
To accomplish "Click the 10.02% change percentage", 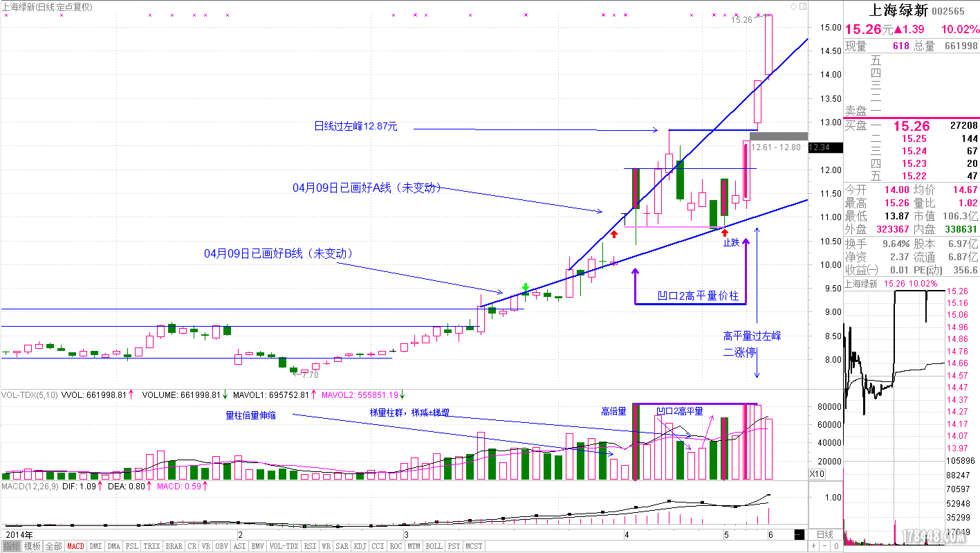I will 960,29.
